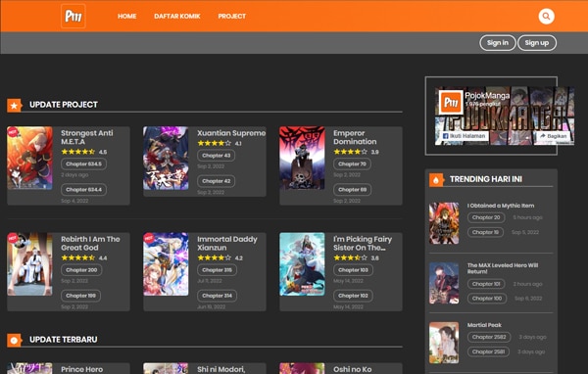Open Chapter 2581 of Martial Peak
Viewport: 588px width, 374px height.
[x=488, y=351]
